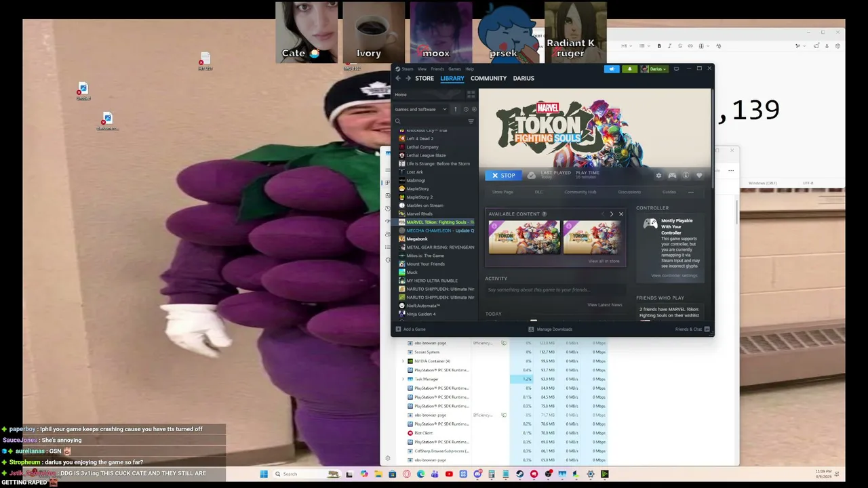
Task: Open the View menu in Steam
Action: point(422,69)
